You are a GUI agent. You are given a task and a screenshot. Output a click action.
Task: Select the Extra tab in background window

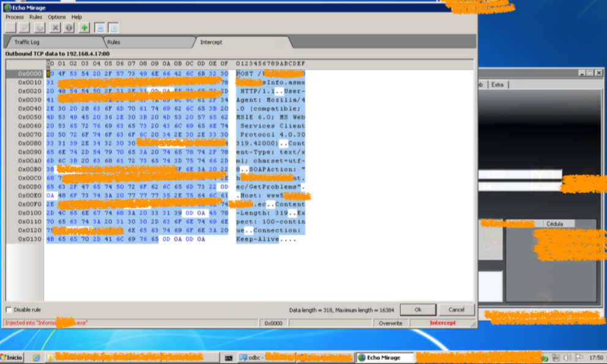[497, 84]
